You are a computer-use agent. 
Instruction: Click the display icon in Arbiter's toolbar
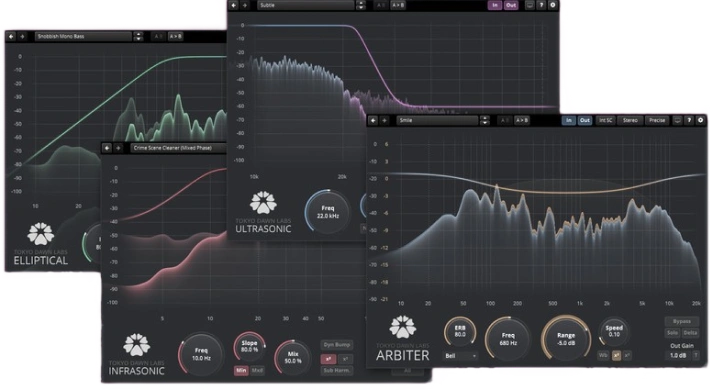pyautogui.click(x=677, y=120)
